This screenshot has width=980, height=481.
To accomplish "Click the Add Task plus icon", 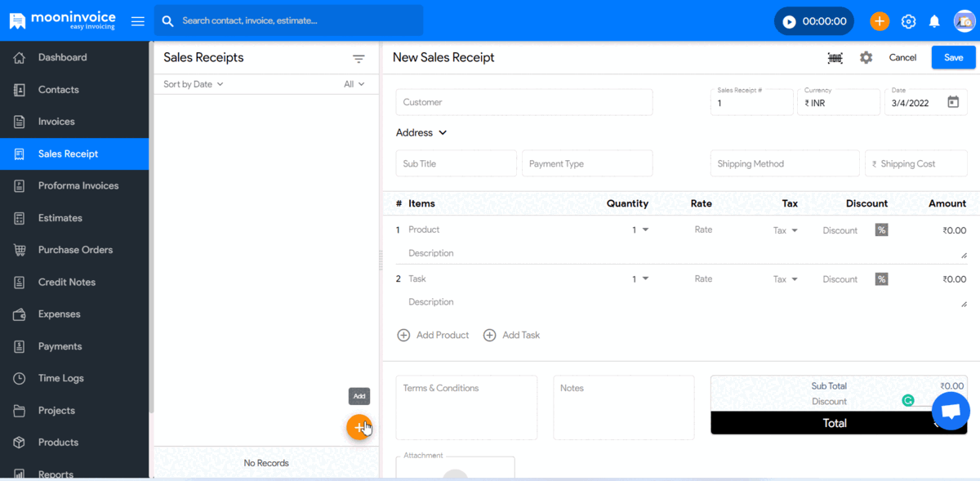I will pyautogui.click(x=490, y=335).
